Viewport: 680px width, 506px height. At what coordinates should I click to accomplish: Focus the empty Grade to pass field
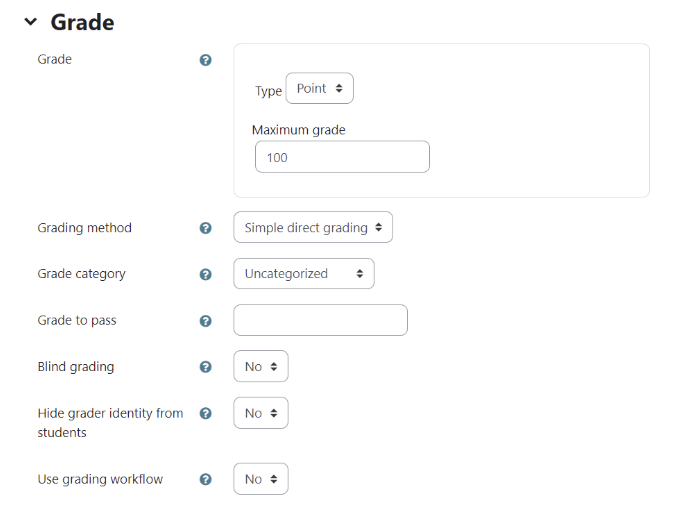coord(320,320)
